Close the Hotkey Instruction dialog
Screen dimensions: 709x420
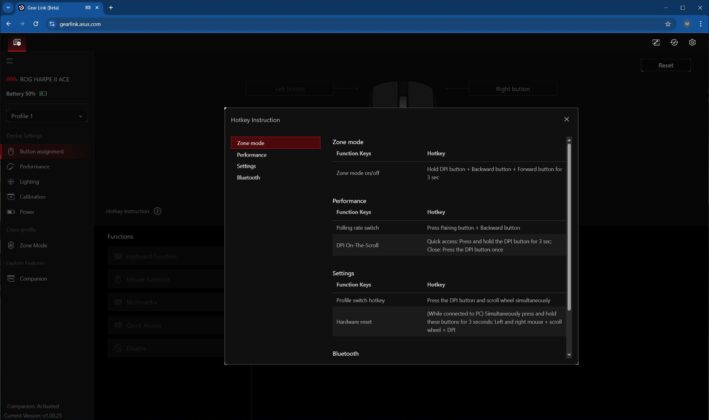567,119
